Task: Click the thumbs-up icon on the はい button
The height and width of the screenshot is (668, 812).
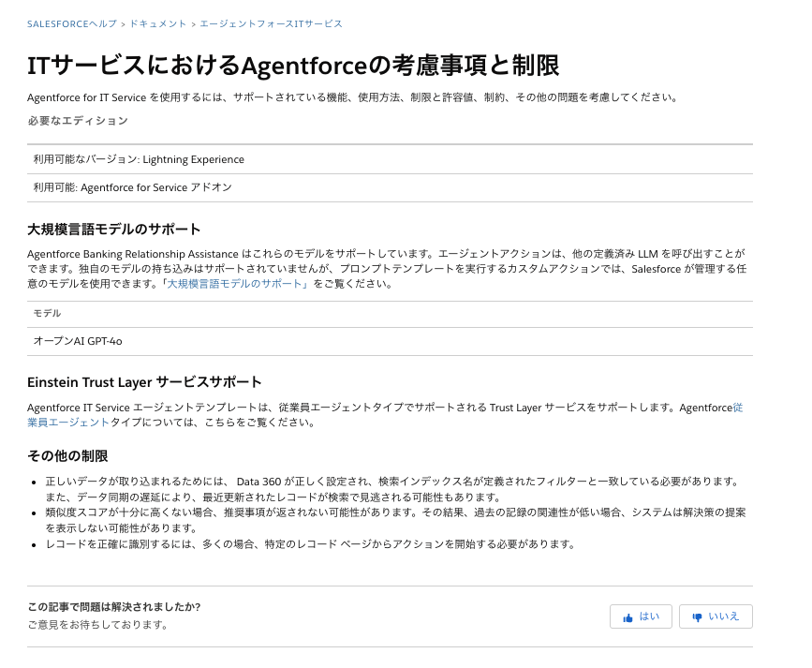Action: pos(628,617)
